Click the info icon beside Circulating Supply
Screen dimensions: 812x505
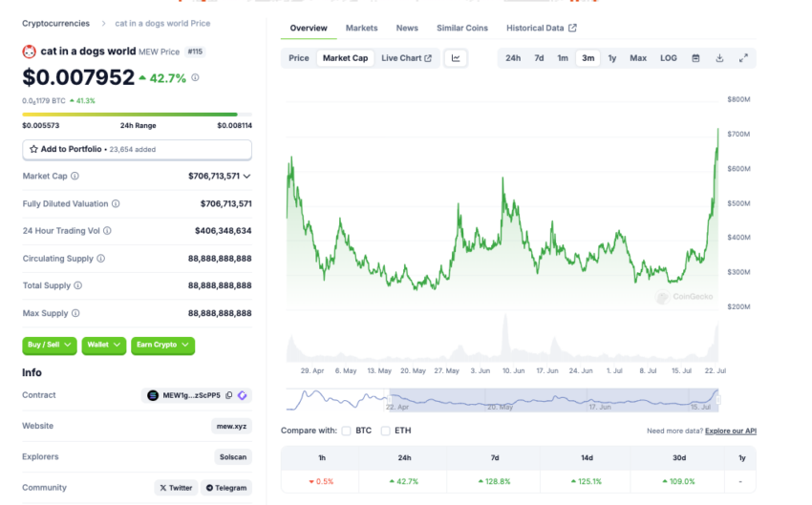101,258
